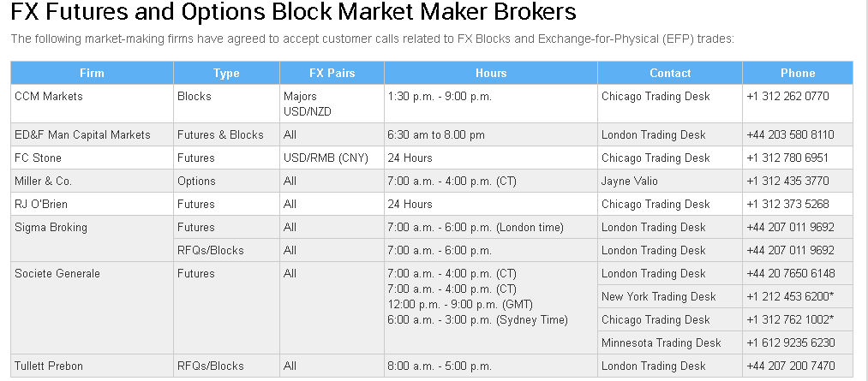Click the Hours column header
868x381 pixels.
[x=490, y=73]
